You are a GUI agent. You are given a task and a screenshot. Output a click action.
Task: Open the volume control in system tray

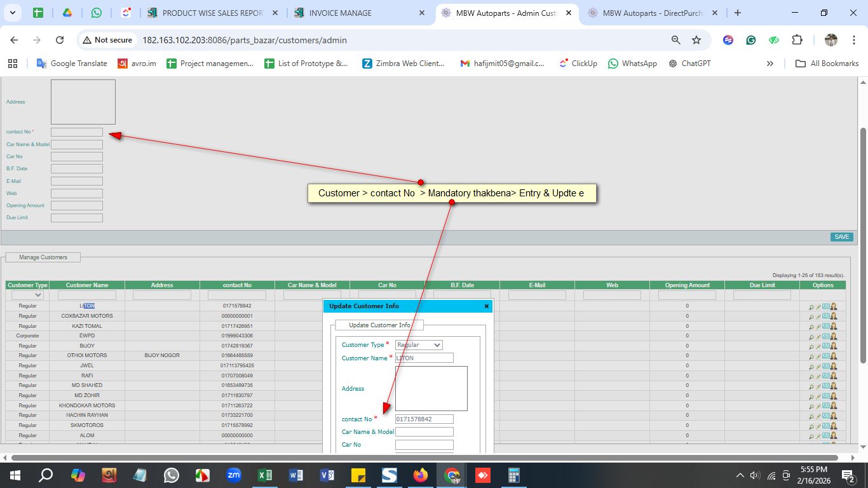[755, 475]
